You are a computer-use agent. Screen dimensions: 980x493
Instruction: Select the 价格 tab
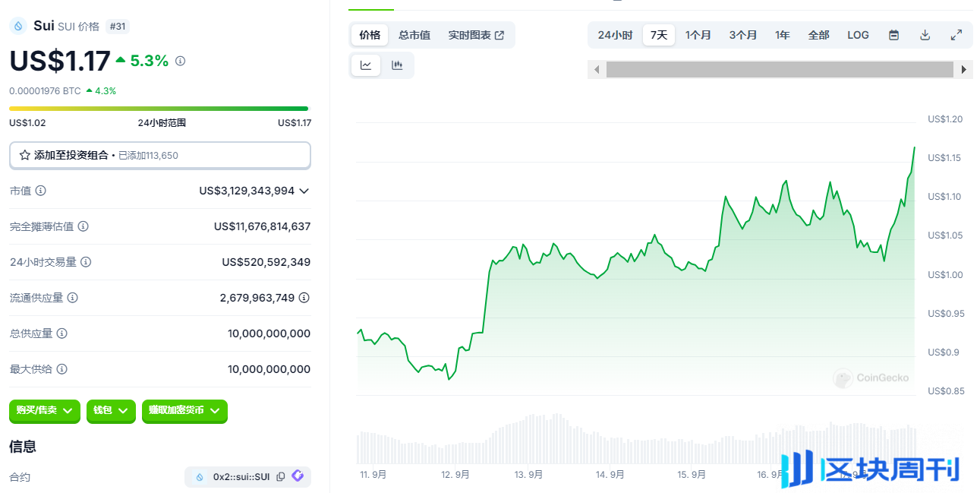[369, 34]
